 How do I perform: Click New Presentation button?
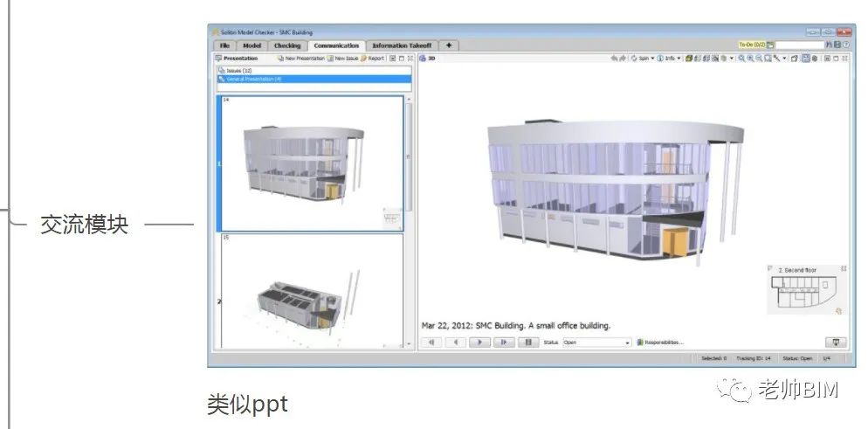click(x=301, y=59)
